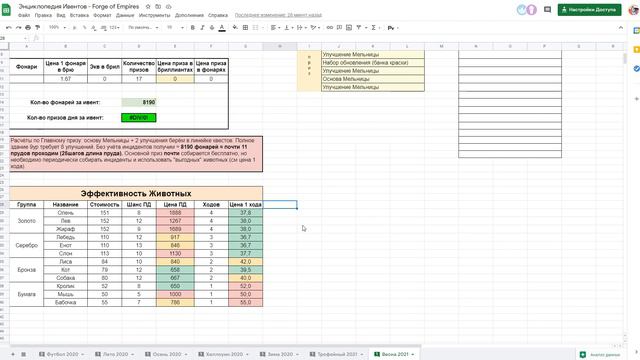Open vertical align dropdown
Image resolution: width=640 pixels, height=360 pixels.
click(x=288, y=28)
